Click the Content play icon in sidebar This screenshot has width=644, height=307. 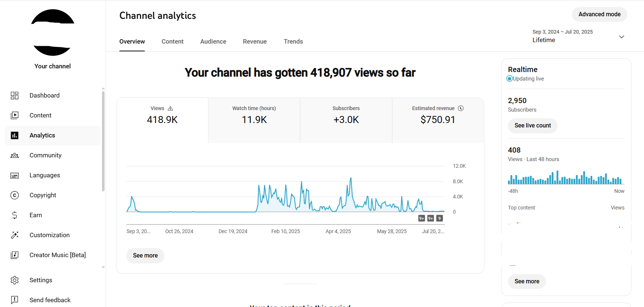[x=14, y=116]
